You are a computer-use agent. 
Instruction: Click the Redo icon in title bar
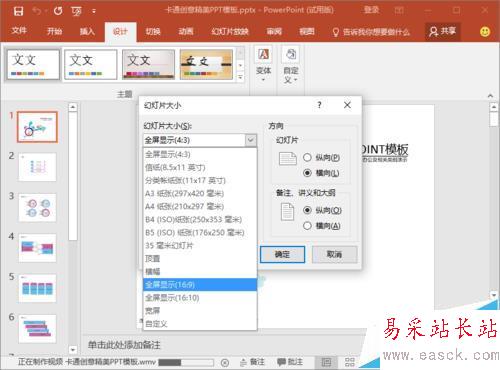coord(58,11)
